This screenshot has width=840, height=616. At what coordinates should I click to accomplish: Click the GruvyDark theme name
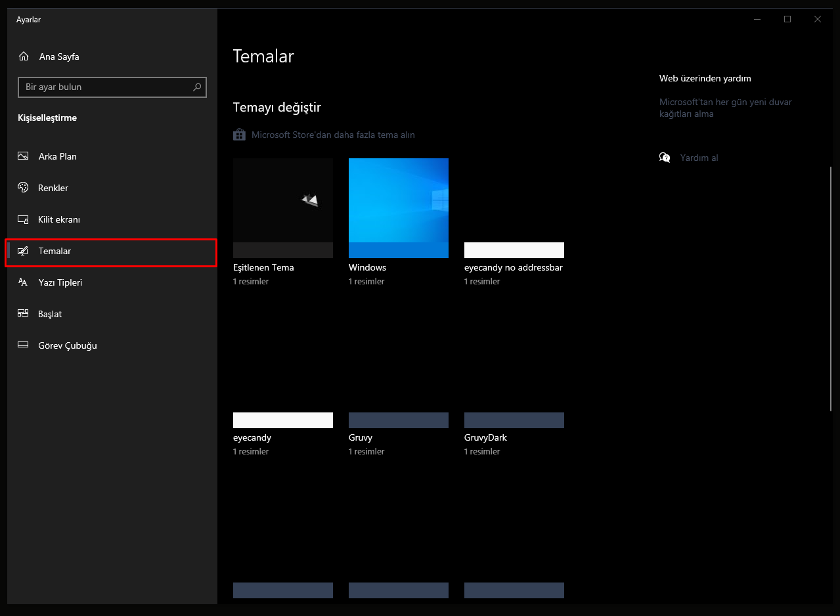click(x=485, y=437)
